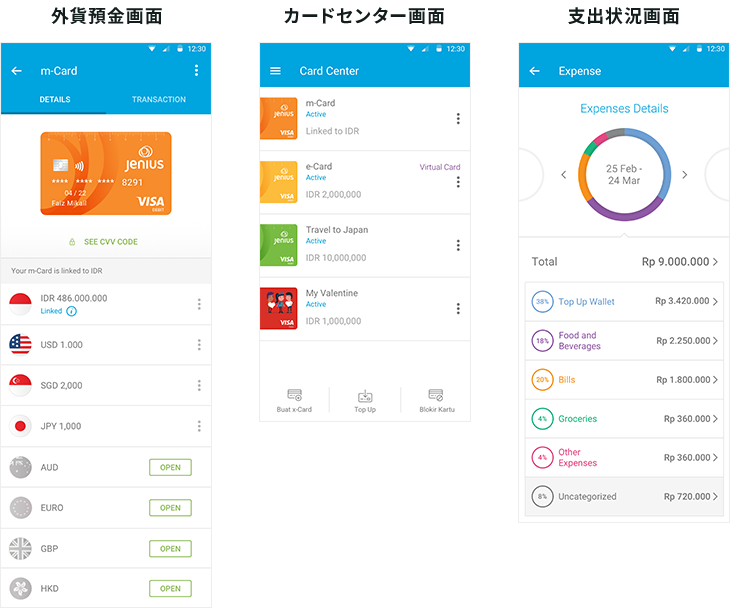
Task: Tap the 18% purple percentage circle
Action: (x=542, y=340)
